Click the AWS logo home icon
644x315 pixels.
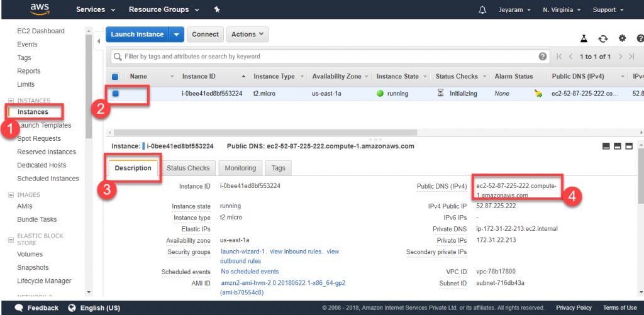tap(39, 9)
